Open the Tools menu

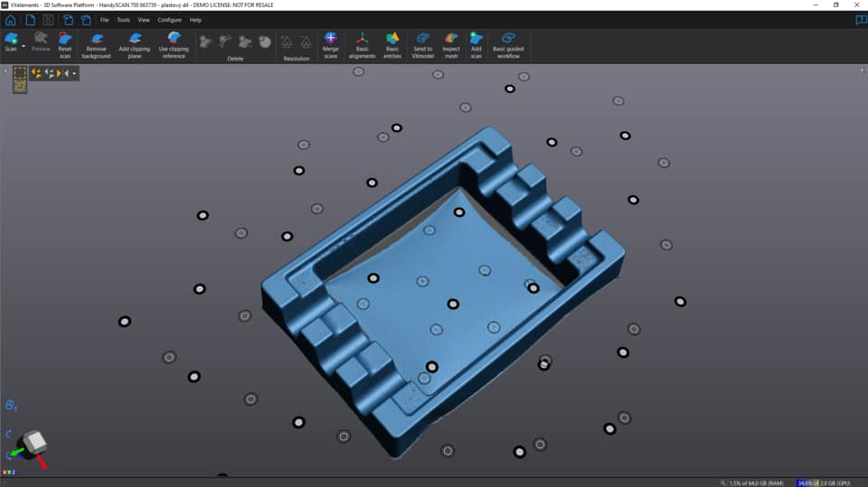tap(123, 20)
